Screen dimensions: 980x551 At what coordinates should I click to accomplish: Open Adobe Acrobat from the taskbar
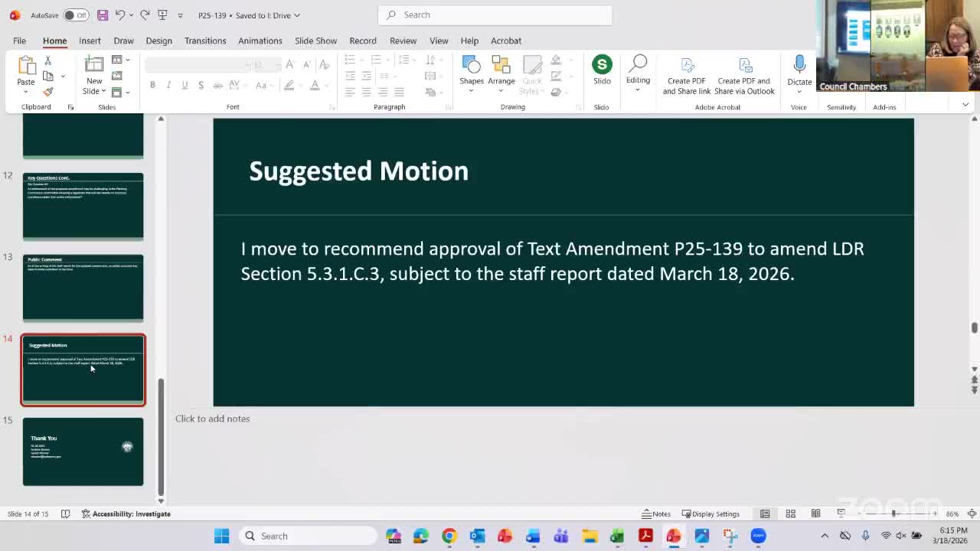click(645, 536)
